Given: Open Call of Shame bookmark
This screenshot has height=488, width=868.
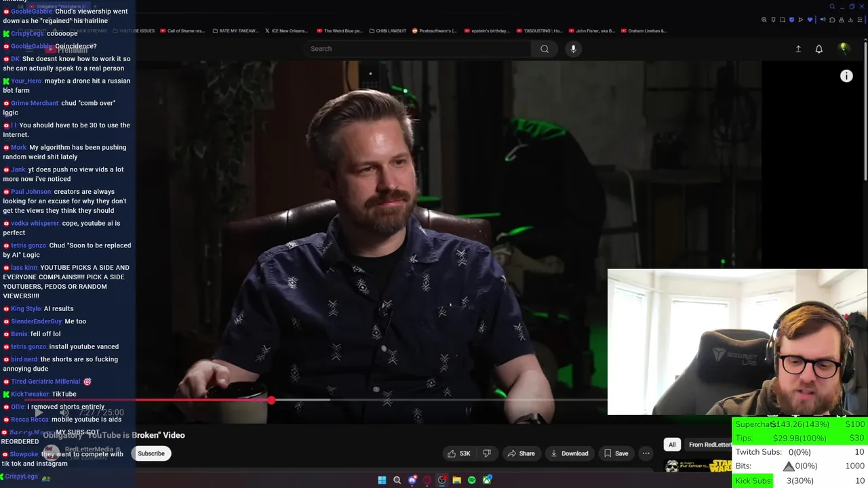Looking at the screenshot, I should (182, 30).
